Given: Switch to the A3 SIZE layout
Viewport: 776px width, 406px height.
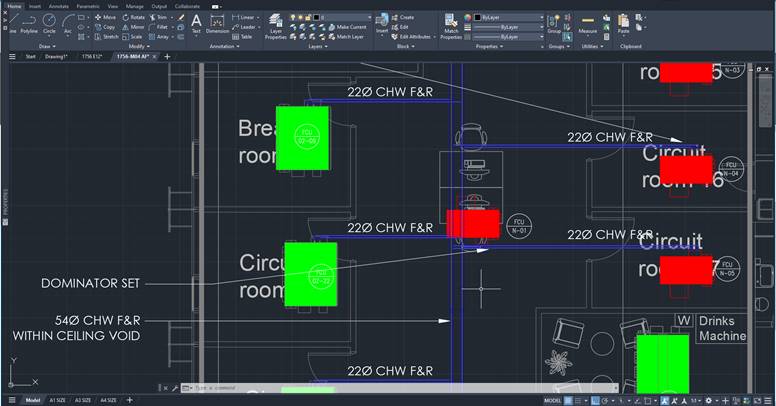Looking at the screenshot, I should click(83, 400).
